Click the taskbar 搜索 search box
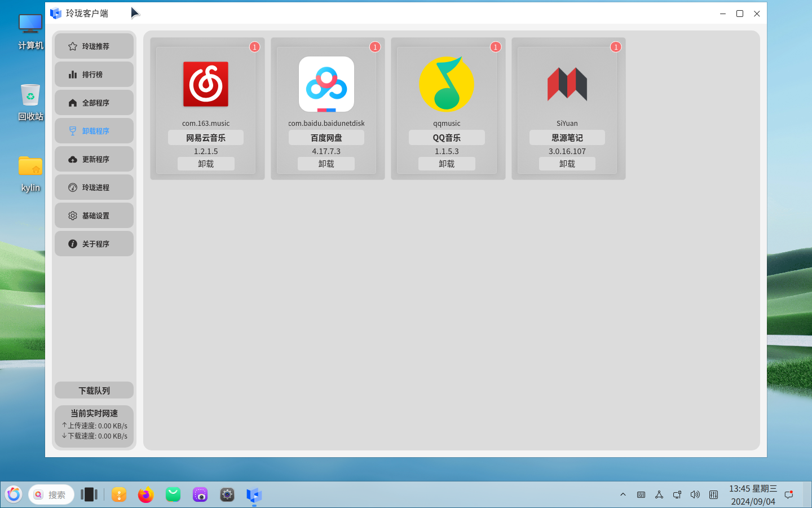The height and width of the screenshot is (508, 812). tap(51, 494)
